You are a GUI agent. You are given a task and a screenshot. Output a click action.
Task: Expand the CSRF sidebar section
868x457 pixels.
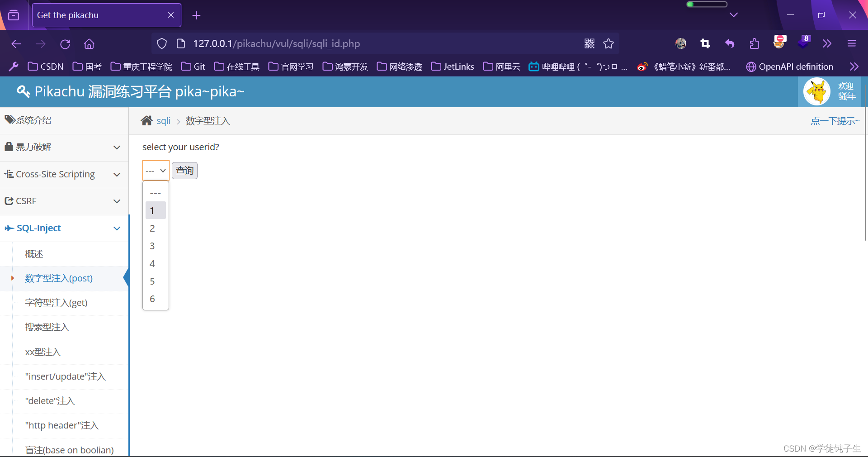[64, 201]
